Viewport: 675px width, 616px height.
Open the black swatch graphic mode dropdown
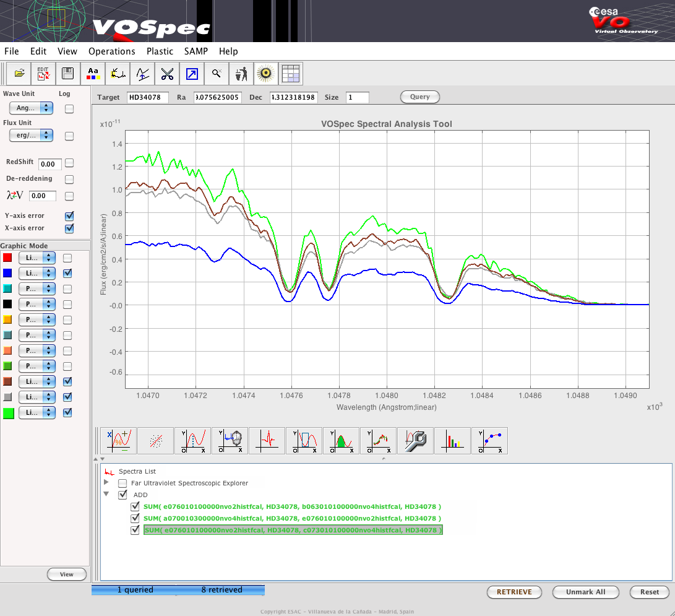(x=37, y=304)
